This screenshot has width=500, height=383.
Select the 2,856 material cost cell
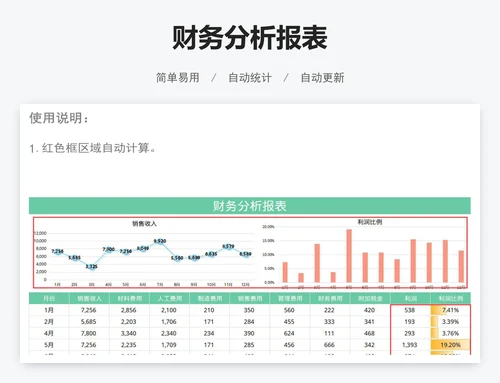(x=129, y=310)
